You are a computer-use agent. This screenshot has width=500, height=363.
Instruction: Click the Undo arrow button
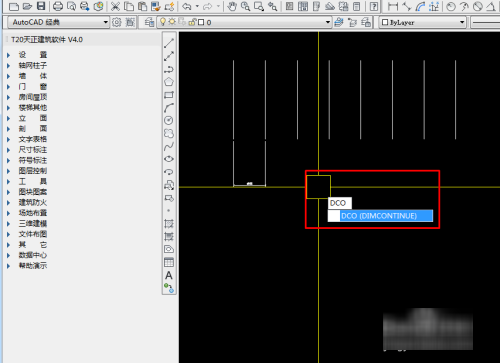(187, 6)
